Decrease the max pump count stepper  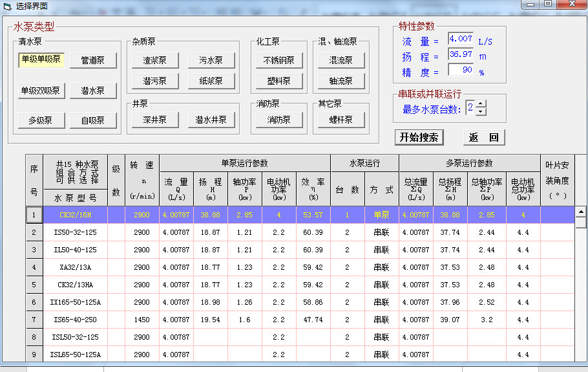point(481,111)
